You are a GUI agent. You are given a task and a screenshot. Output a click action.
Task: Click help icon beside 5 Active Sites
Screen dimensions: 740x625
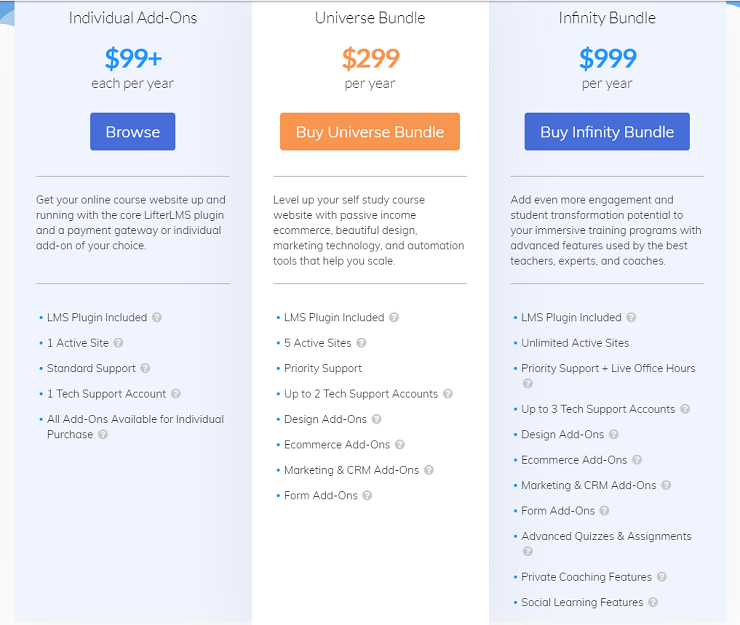pos(362,343)
